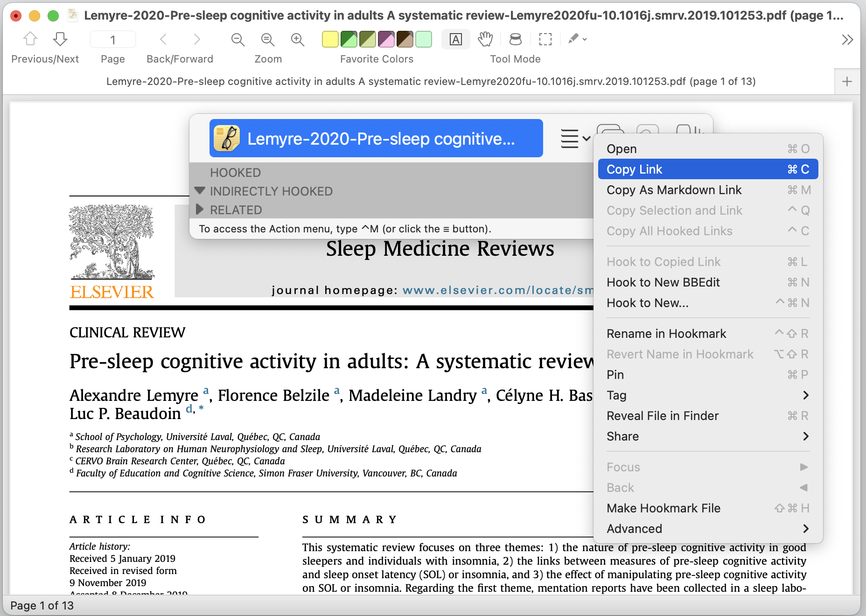
Task: Click Copy All Hooked Links item
Action: [x=708, y=231]
